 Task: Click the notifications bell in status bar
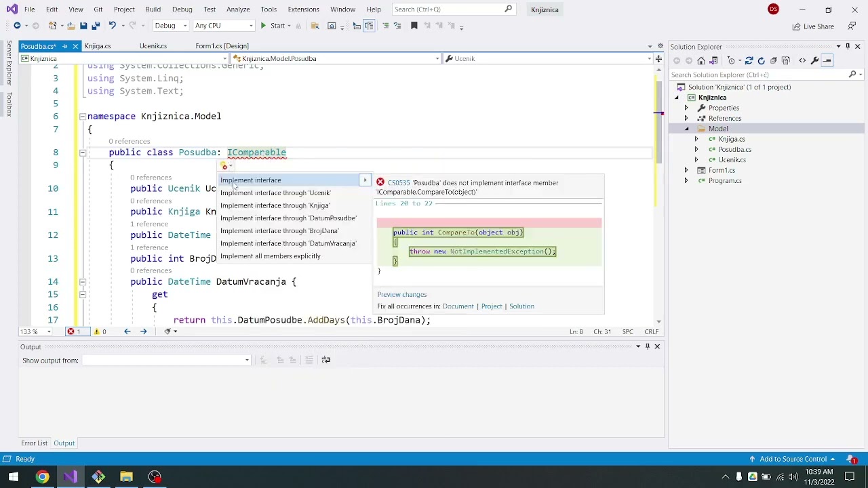pyautogui.click(x=852, y=460)
